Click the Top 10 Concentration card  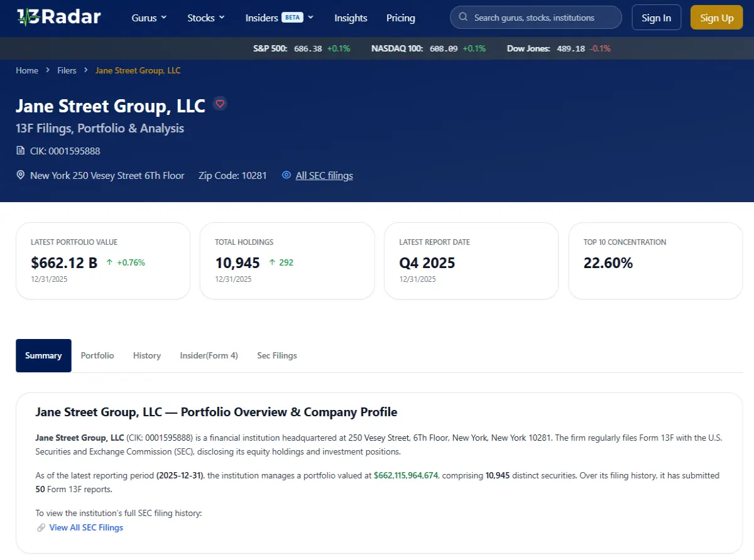655,261
